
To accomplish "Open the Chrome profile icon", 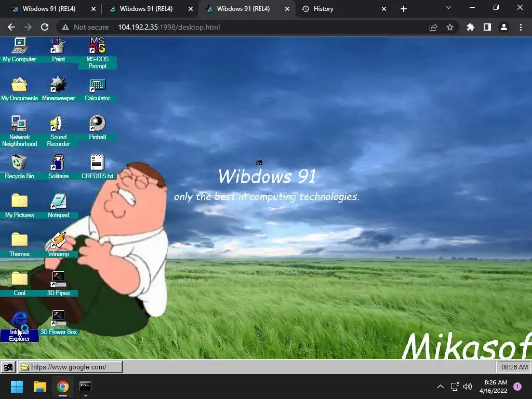I will pyautogui.click(x=504, y=27).
